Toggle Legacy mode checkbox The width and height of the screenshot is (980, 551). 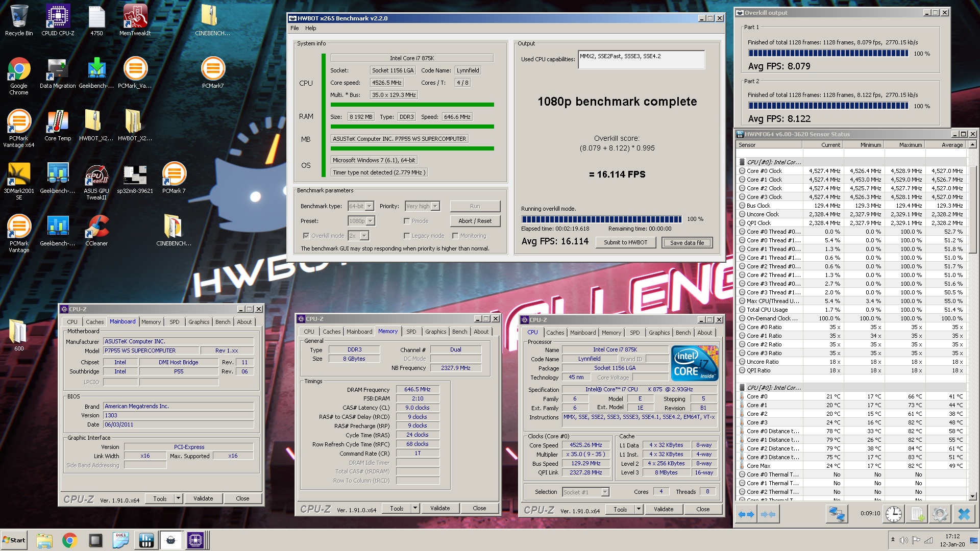[x=407, y=236]
